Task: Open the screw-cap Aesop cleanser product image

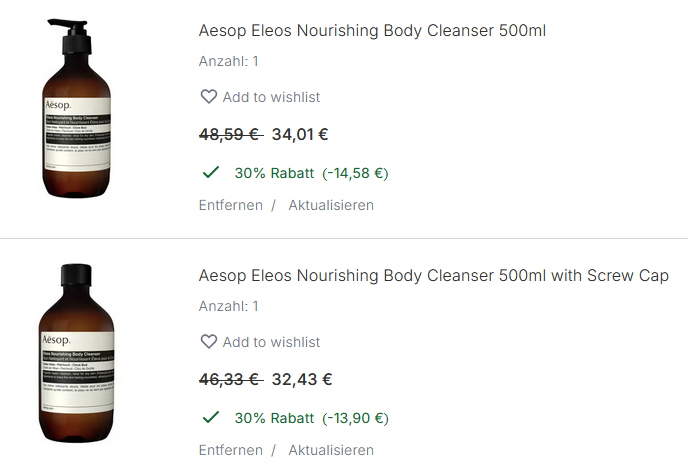Action: [x=77, y=352]
